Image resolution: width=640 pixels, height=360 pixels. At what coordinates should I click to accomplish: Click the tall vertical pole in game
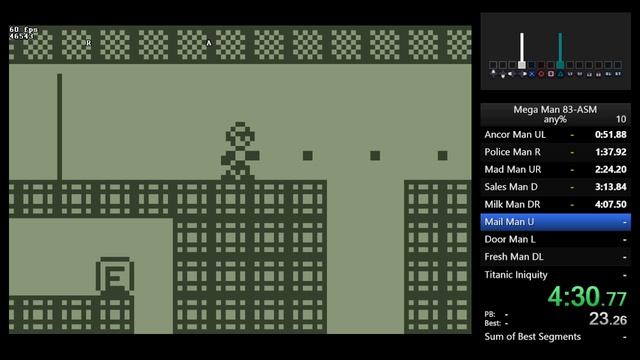60,127
